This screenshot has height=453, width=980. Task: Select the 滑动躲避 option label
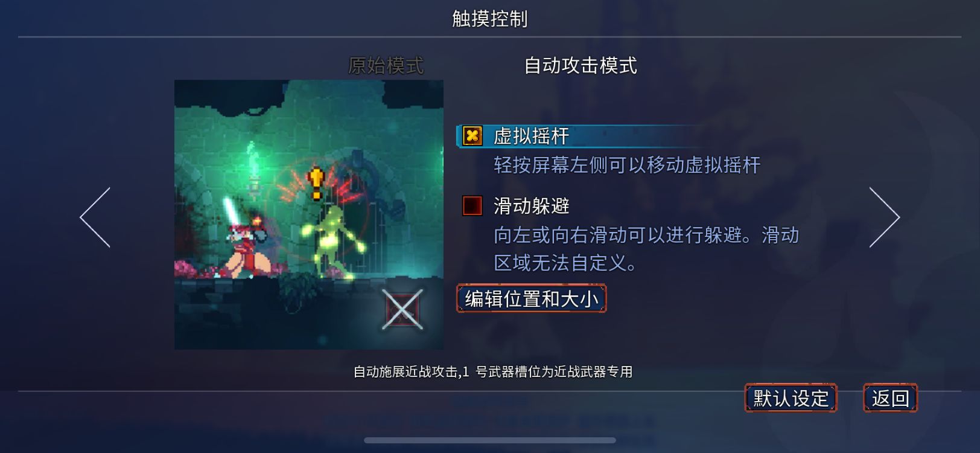(x=532, y=207)
